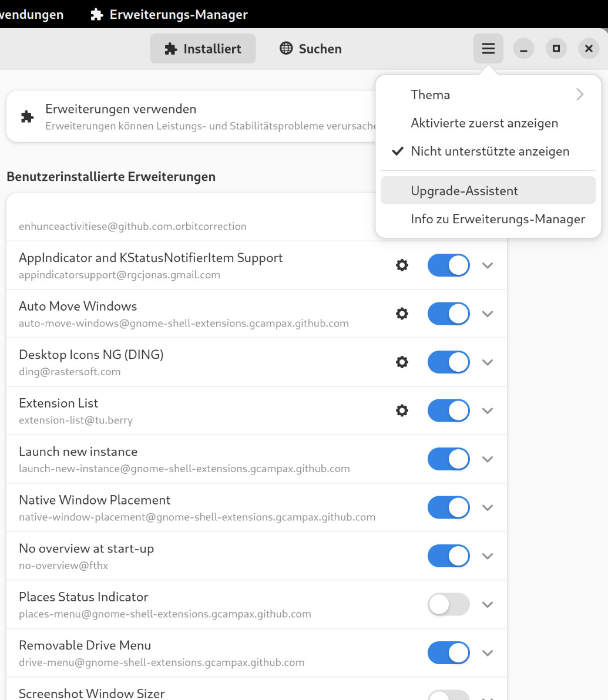Click ding@rastersoft.com identifier text
This screenshot has height=700, width=608.
[70, 372]
